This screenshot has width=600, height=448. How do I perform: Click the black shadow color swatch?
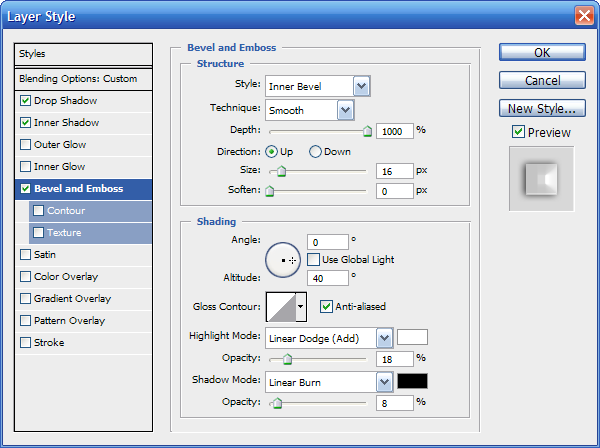[413, 382]
